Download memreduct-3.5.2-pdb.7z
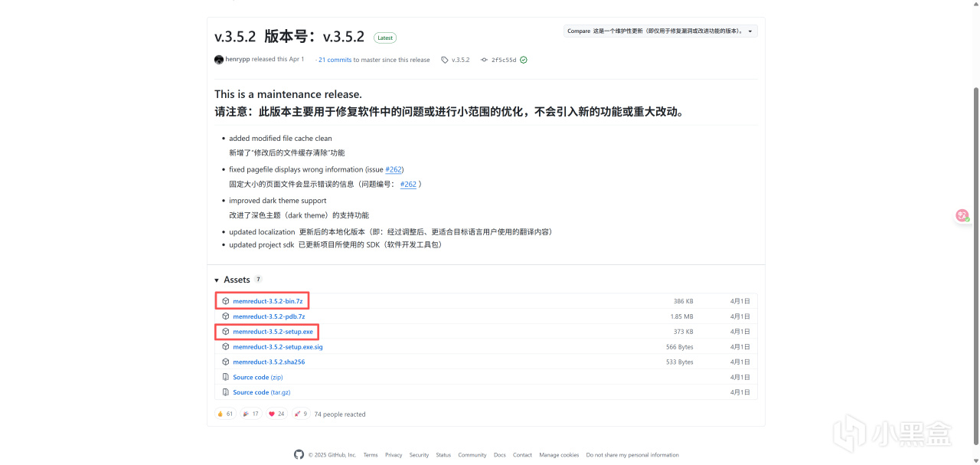Screen dimensions: 980x465 [x=269, y=316]
